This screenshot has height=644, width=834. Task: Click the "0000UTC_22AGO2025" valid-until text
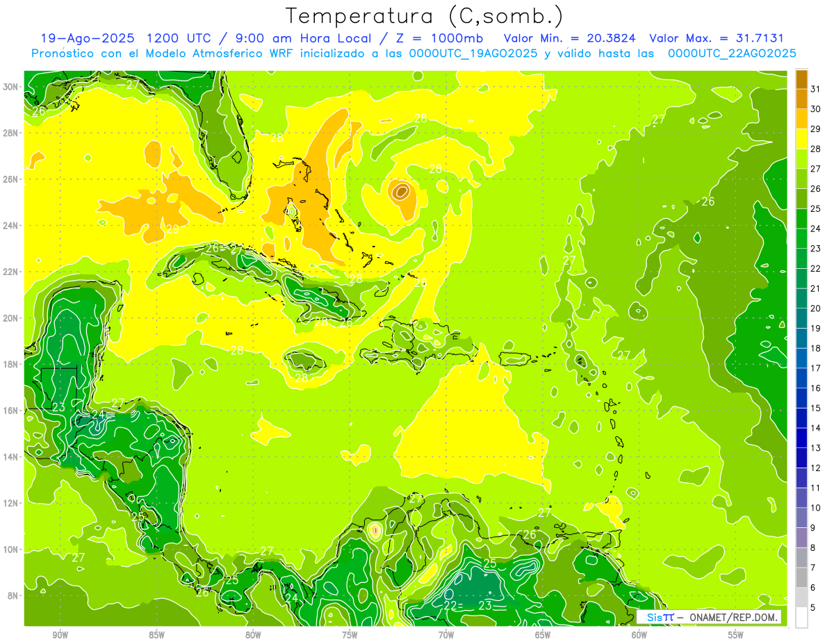[x=732, y=53]
